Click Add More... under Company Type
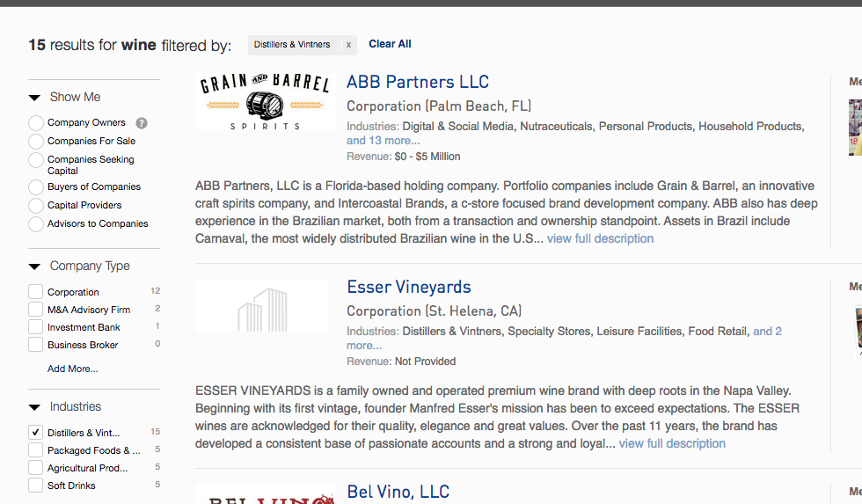This screenshot has width=862, height=504. point(72,369)
